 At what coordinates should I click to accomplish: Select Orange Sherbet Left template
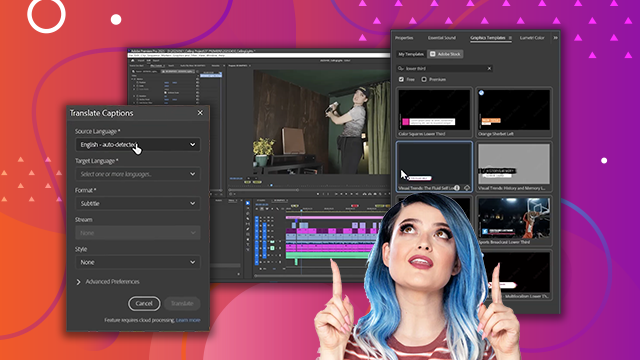[514, 112]
